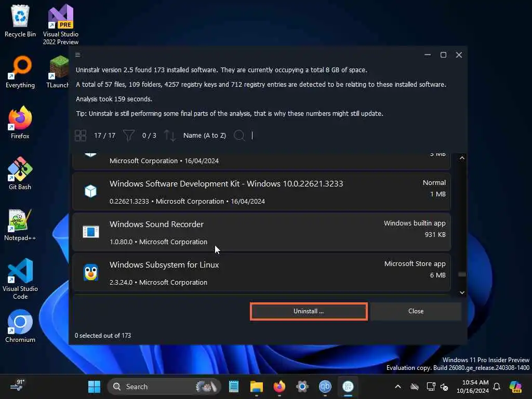Screen dimensions: 532x399
Task: Select the Visual Studio Code desktop shortcut
Action: click(20, 279)
